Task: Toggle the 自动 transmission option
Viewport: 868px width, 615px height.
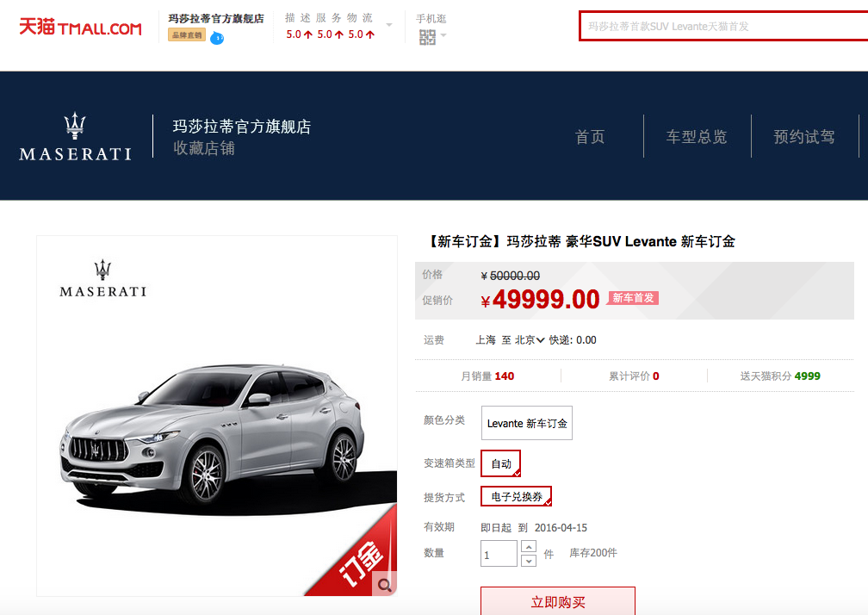Action: point(501,463)
